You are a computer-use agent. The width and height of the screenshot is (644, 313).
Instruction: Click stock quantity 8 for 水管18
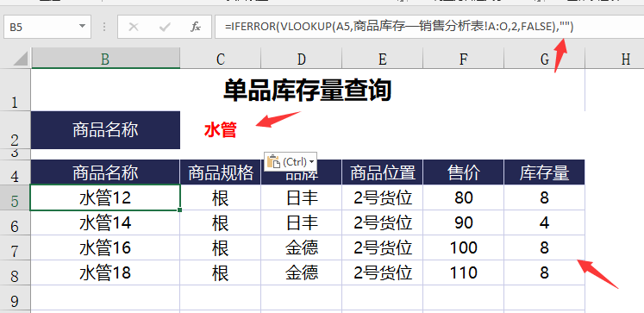(544, 272)
